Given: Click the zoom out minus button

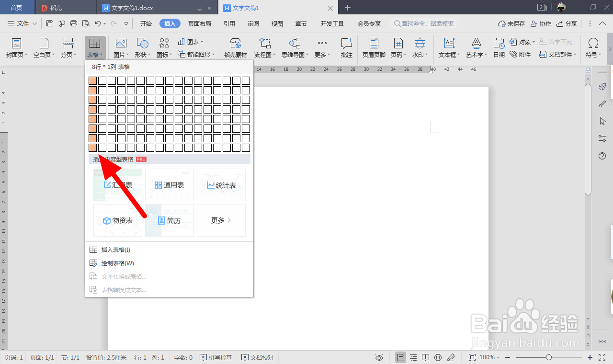Looking at the screenshot, I should pos(508,357).
